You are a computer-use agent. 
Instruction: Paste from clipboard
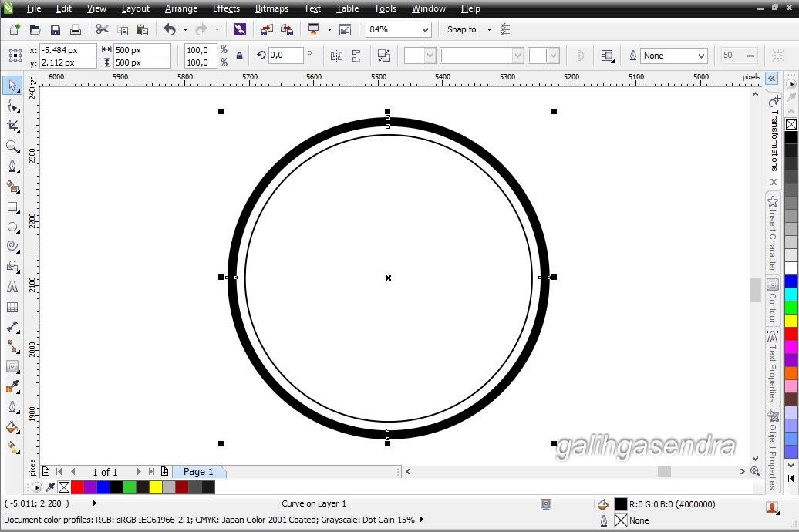(x=143, y=29)
